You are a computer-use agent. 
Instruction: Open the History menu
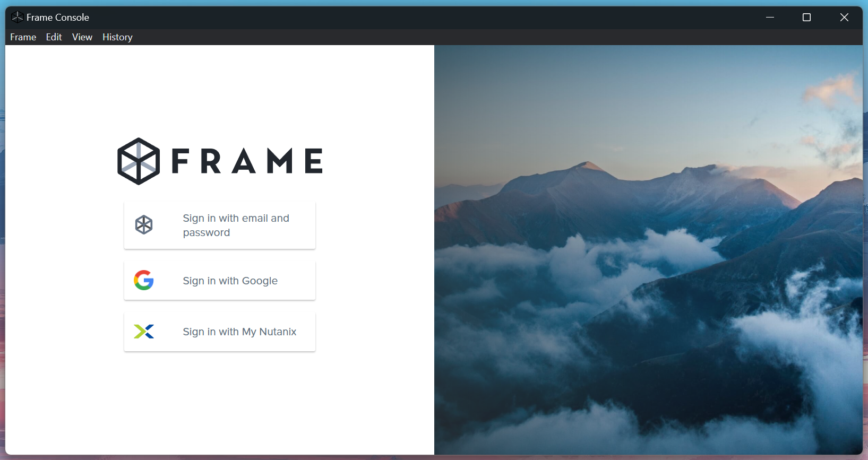point(117,37)
